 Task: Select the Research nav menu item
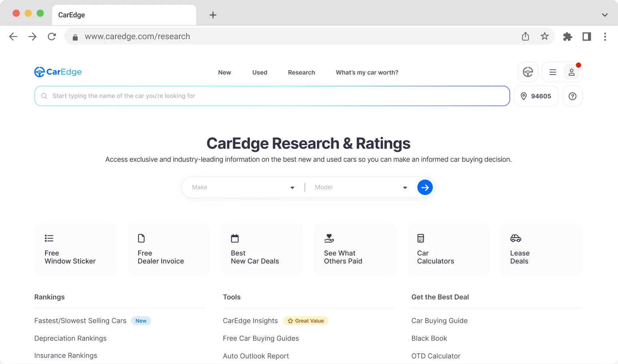pyautogui.click(x=301, y=73)
